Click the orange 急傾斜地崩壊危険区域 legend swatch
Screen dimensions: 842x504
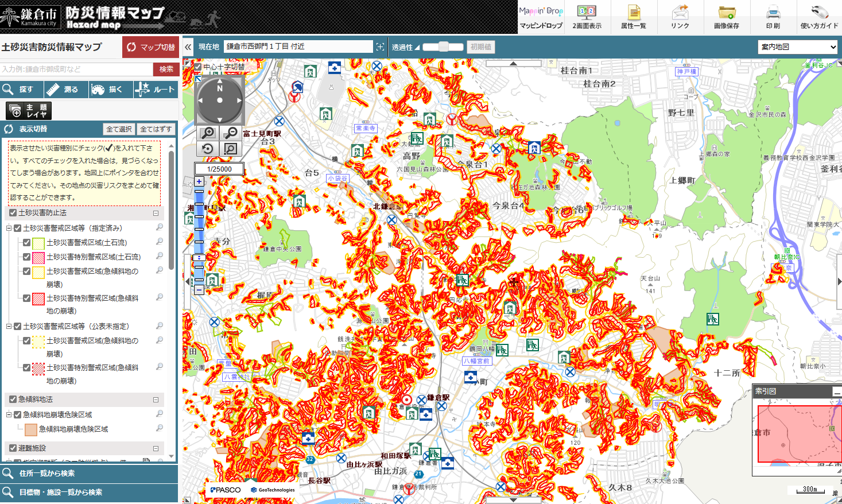point(31,429)
